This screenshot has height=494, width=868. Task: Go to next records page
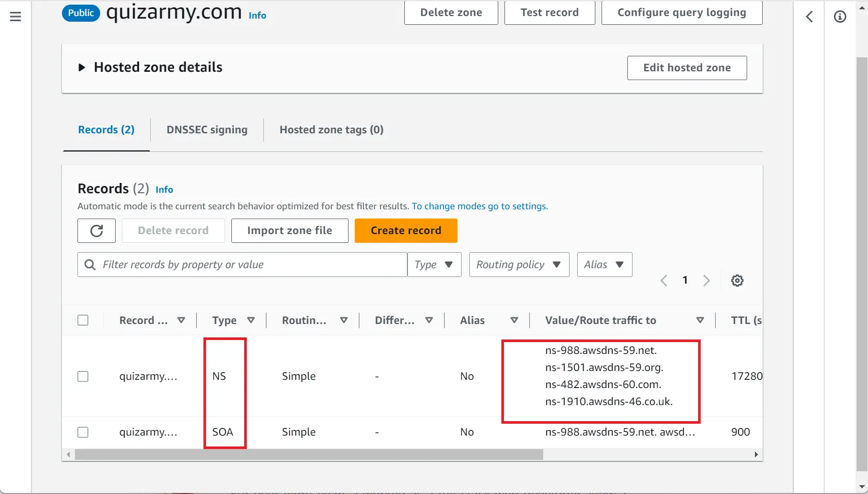[706, 281]
